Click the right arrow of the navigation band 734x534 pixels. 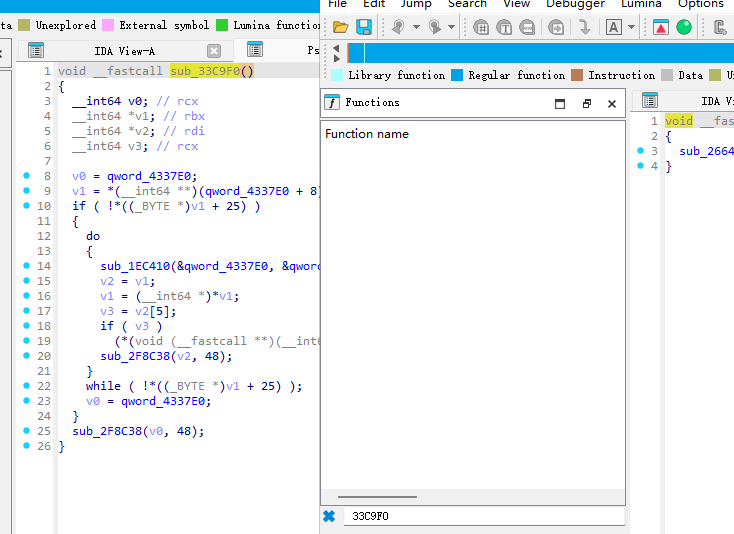(336, 59)
